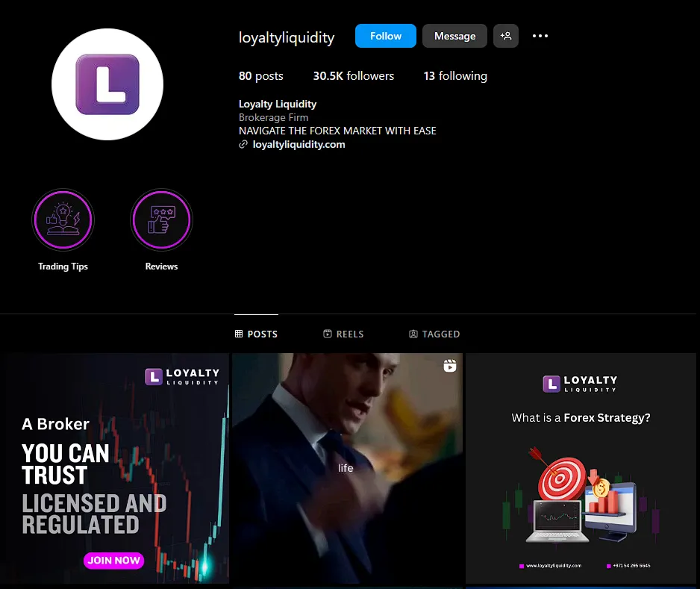This screenshot has height=589, width=700.
Task: Click the similar accounts add-person icon
Action: pyautogui.click(x=506, y=36)
